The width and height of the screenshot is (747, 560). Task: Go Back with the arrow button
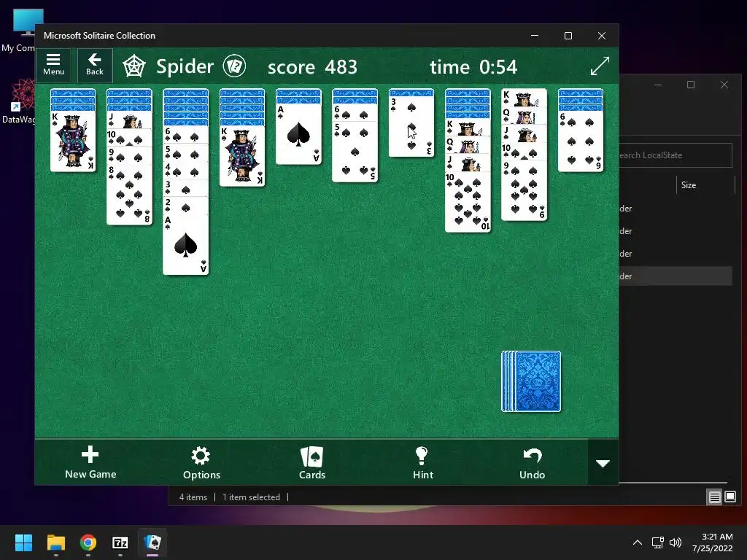click(x=95, y=65)
